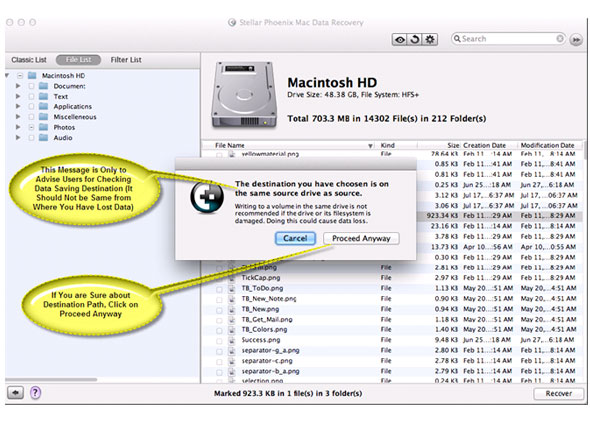Click the Macintosh HD drive image
This screenshot has width=590, height=421.
tap(245, 94)
